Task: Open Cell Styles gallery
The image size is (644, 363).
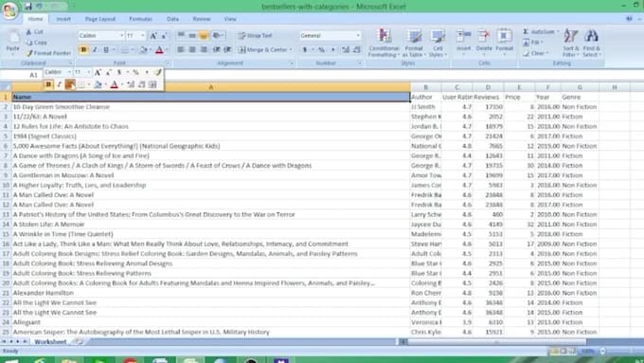Action: (x=438, y=43)
